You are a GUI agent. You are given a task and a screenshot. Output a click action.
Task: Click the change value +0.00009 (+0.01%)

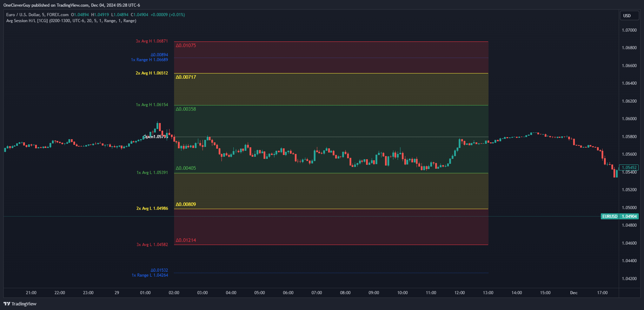tap(168, 15)
